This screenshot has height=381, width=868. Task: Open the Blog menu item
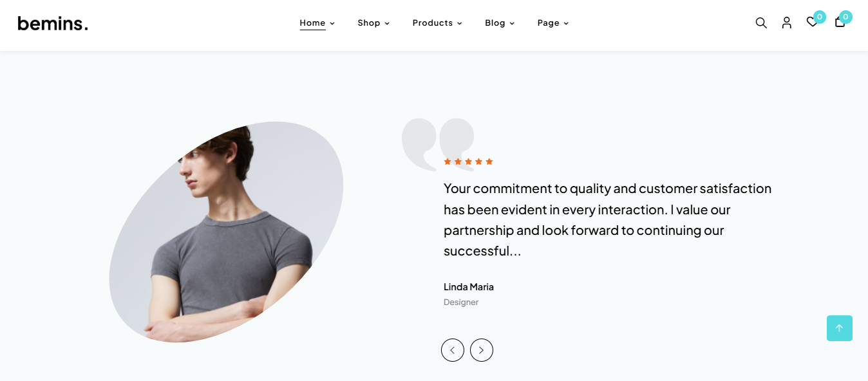point(500,23)
